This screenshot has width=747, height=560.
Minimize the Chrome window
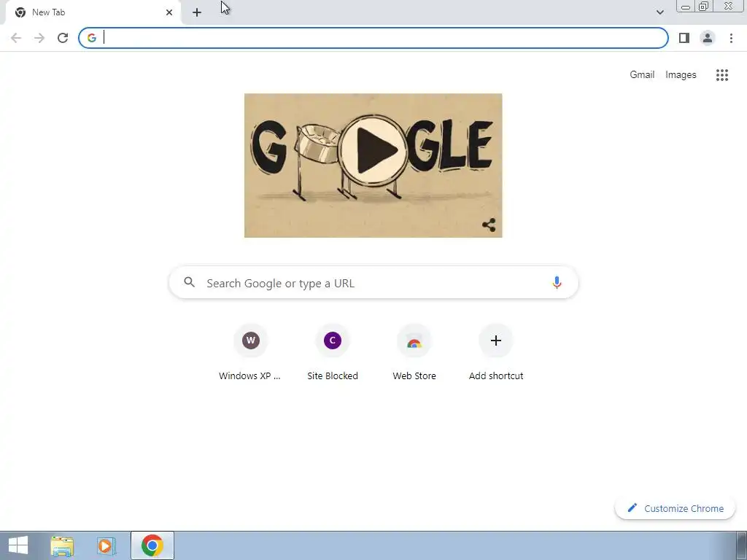[686, 7]
